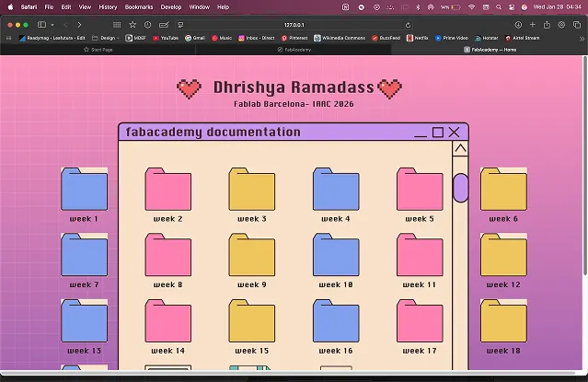This screenshot has width=588, height=382.
Task: Go forward with the forward arrow
Action: (79, 25)
